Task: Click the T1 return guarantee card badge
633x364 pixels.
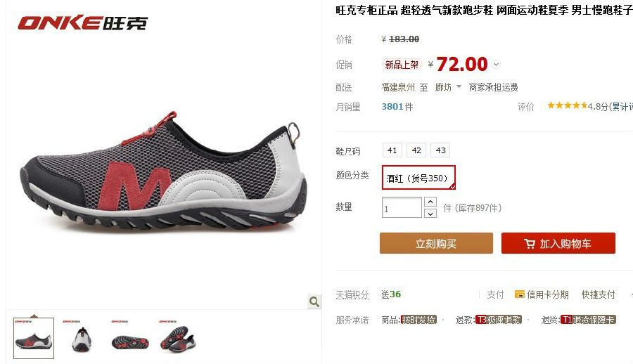Action: pos(588,320)
